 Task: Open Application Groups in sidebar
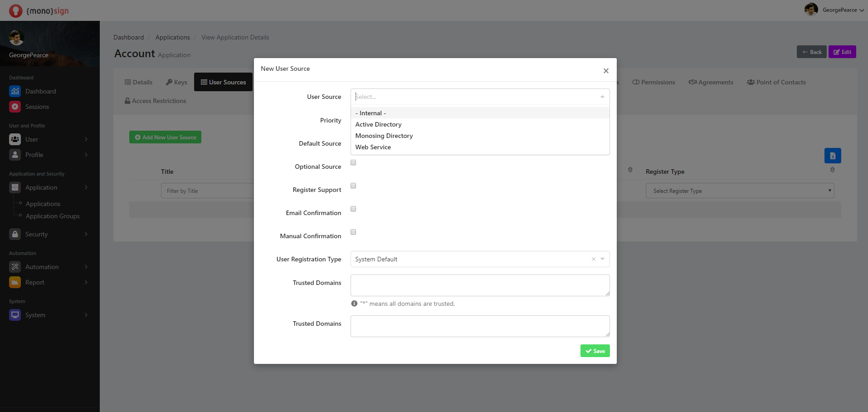pos(53,216)
